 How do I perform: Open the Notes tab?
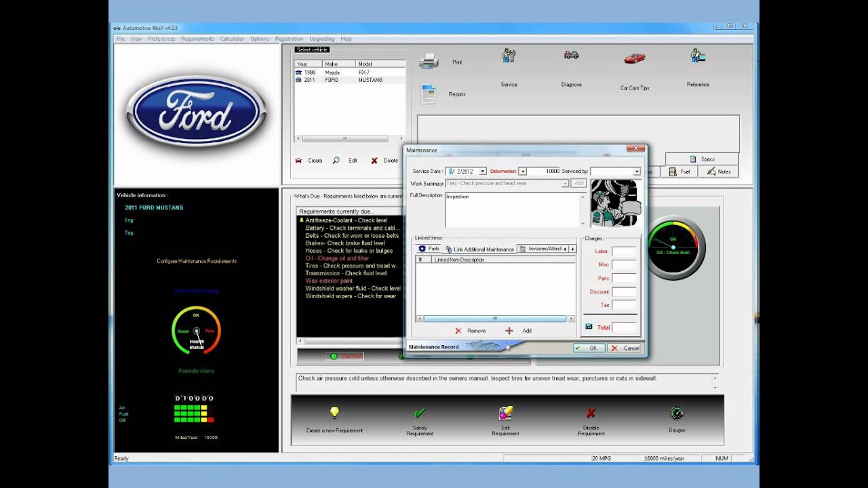point(718,171)
